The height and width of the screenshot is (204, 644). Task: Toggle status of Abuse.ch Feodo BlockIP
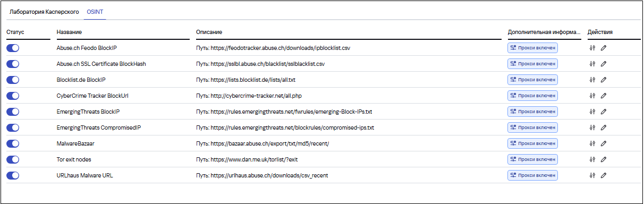click(13, 48)
